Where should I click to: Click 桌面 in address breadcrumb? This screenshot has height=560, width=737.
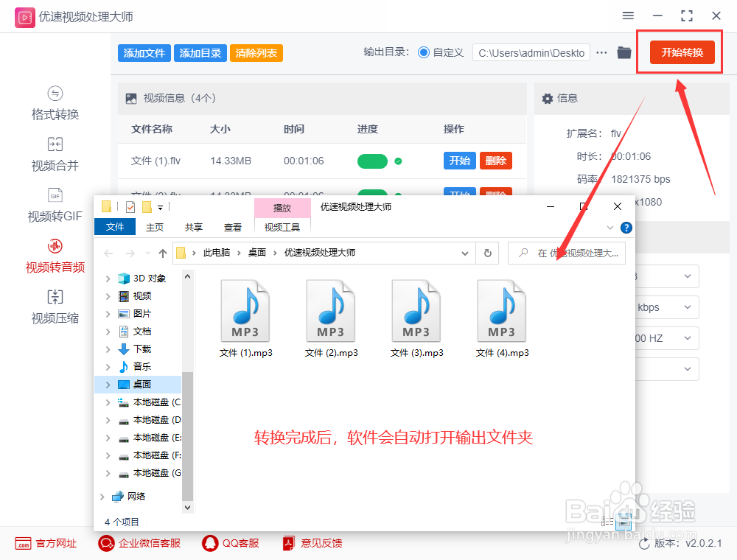(x=257, y=253)
